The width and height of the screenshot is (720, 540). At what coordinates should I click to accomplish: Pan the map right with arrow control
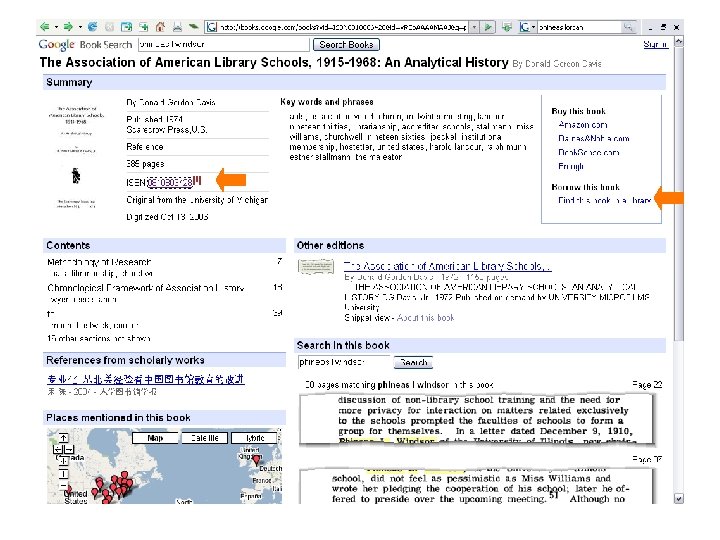(69, 449)
